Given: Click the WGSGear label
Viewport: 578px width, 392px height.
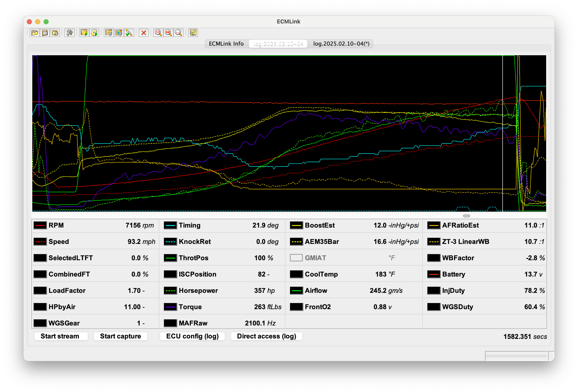Looking at the screenshot, I should pyautogui.click(x=64, y=323).
